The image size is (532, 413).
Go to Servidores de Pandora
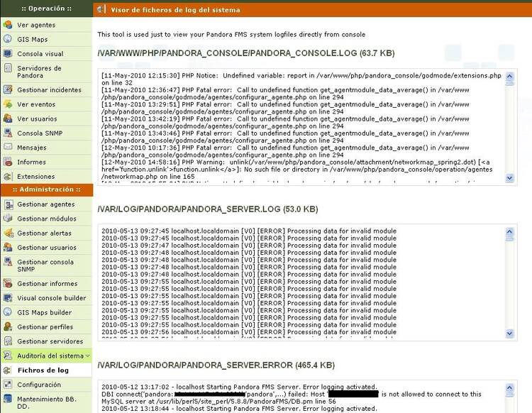pyautogui.click(x=39, y=72)
